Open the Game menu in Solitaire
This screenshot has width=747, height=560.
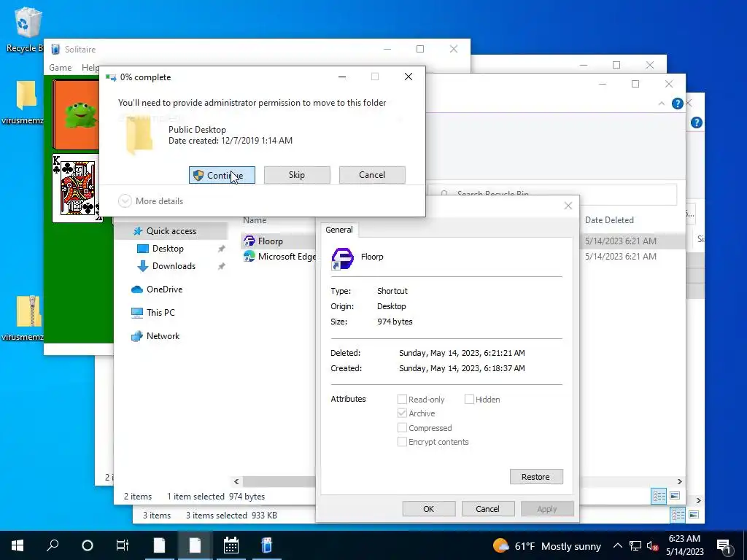tap(60, 68)
